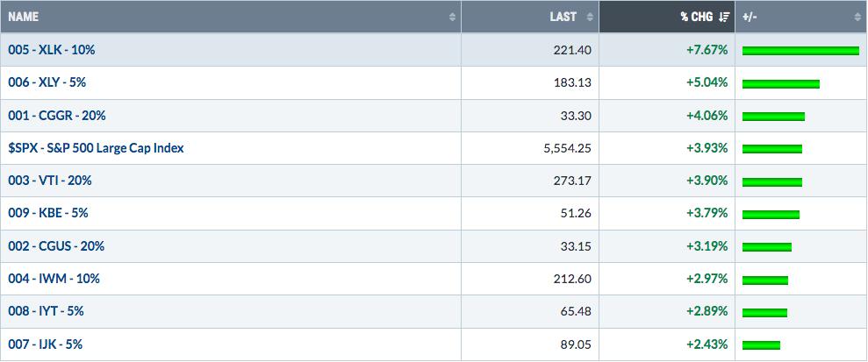Toggle the % CHG descending sort icon
Image resolution: width=868 pixels, height=362 pixels.
coord(724,18)
